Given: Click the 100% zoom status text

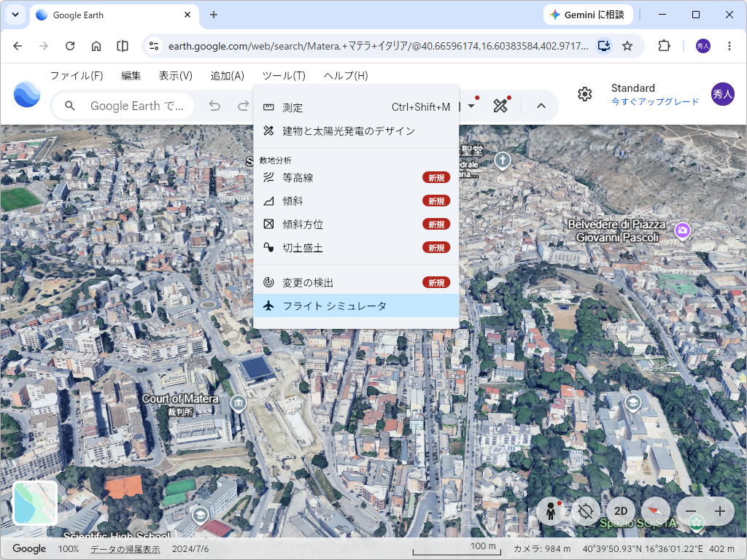Looking at the screenshot, I should click(68, 549).
